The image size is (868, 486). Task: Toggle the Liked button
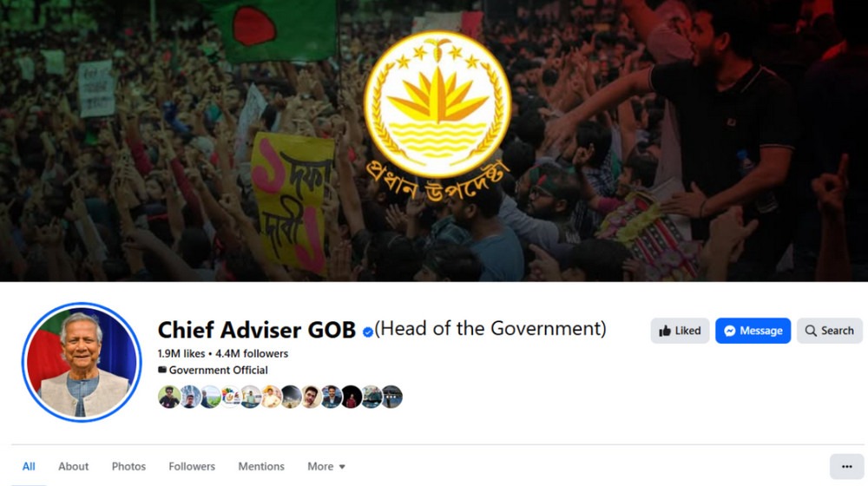pos(680,331)
